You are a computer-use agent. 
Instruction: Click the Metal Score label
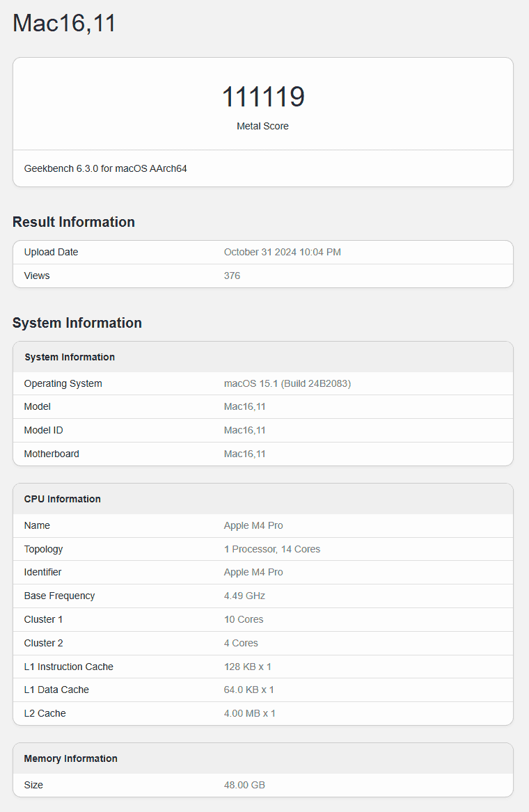click(262, 126)
